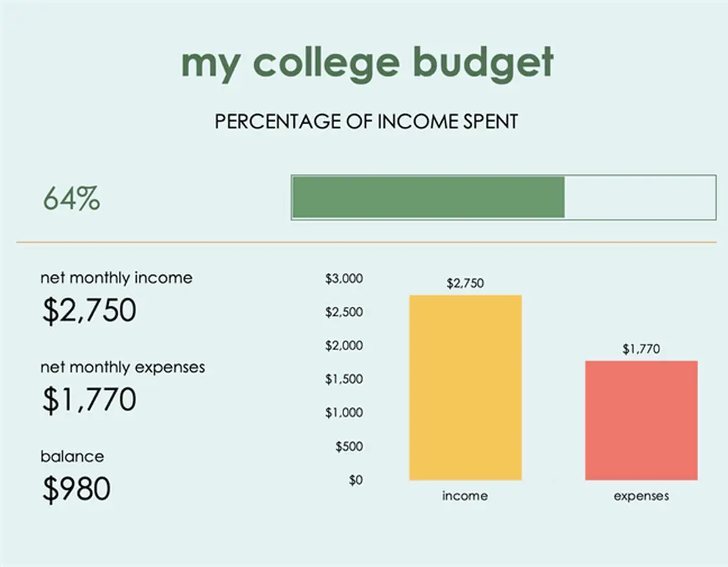Select the "expenses" category axis label
Screen dimensions: 728x567
(641, 496)
